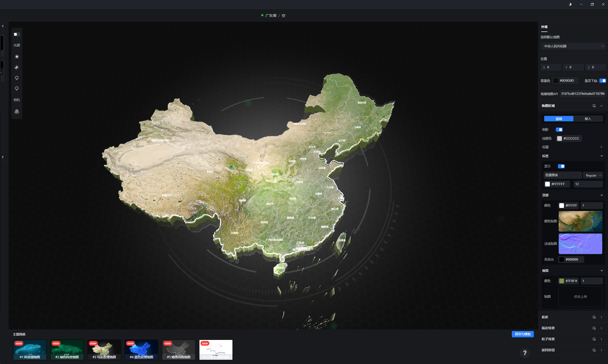
Task: Open the 线颜色 #CCCCCC color swatch
Action: (x=559, y=139)
